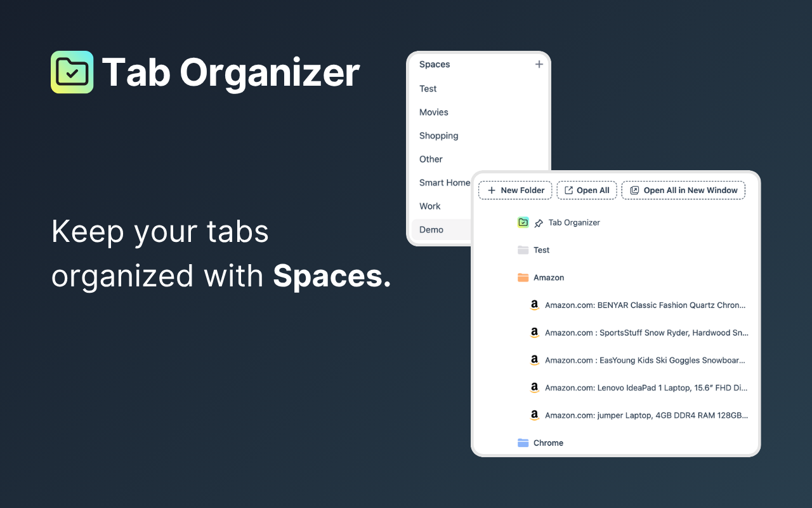Click the large Tab Organizer title
The height and width of the screenshot is (508, 812).
231,72
